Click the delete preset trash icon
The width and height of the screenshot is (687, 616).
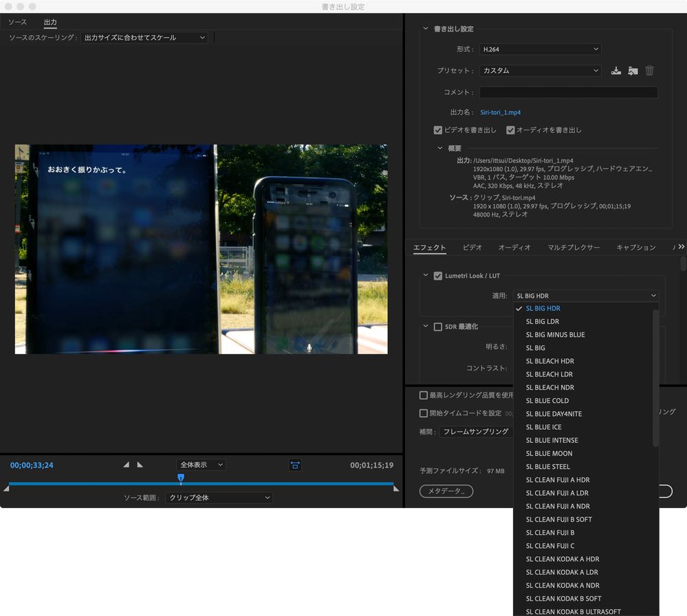649,71
